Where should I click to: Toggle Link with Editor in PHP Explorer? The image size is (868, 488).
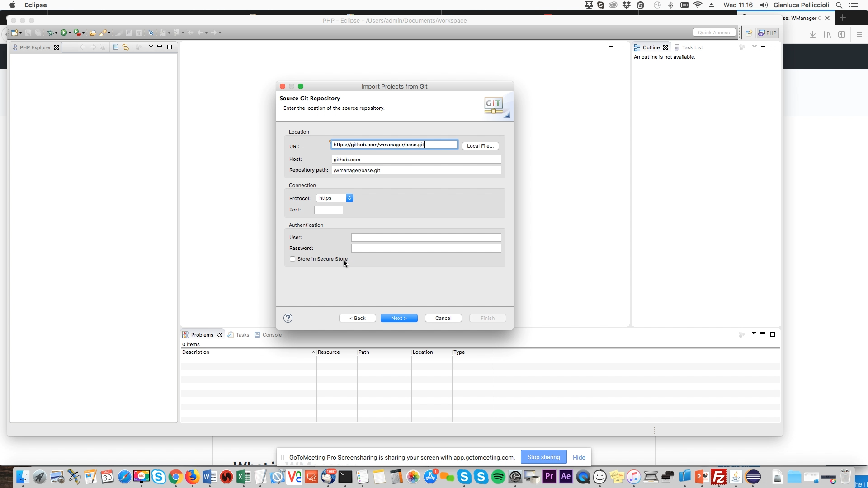click(x=126, y=47)
